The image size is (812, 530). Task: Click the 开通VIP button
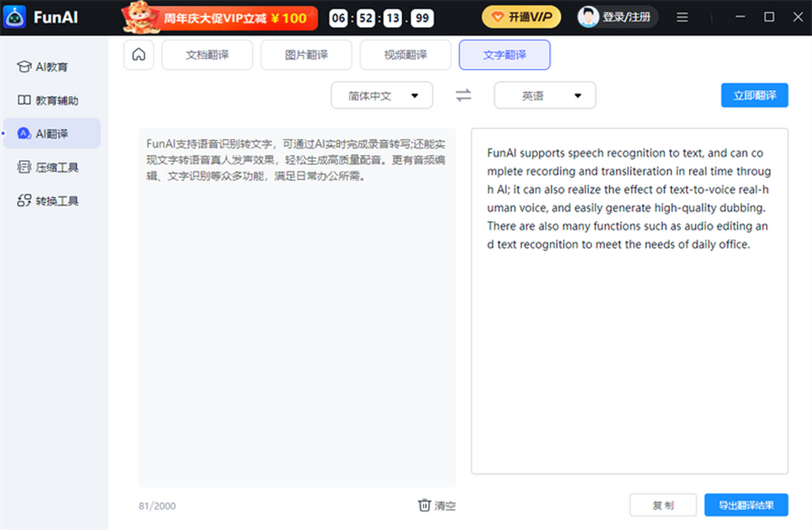521,17
